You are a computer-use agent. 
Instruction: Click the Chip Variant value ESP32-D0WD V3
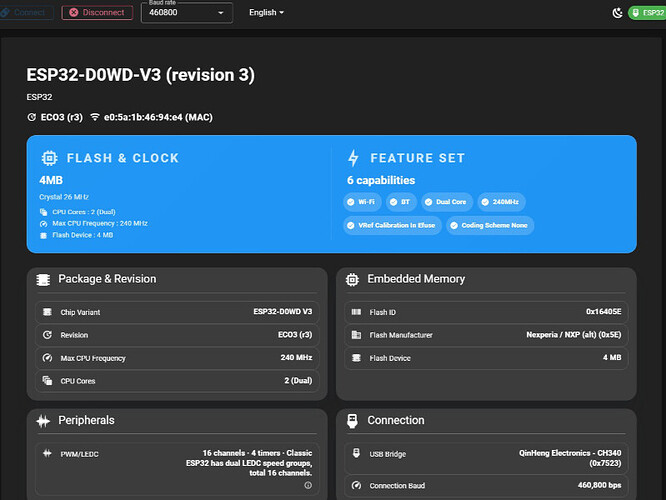282,312
